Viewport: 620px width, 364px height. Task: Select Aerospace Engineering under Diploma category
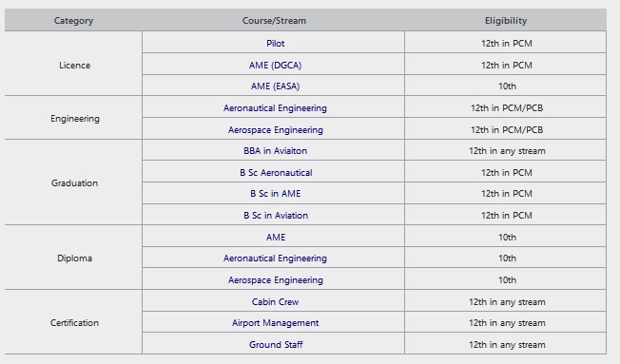(x=275, y=279)
